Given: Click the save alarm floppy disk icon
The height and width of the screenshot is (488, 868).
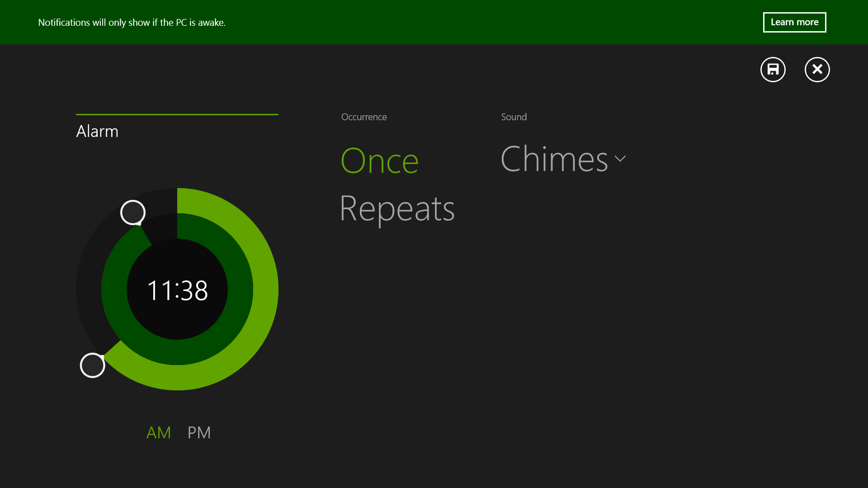Looking at the screenshot, I should point(773,70).
